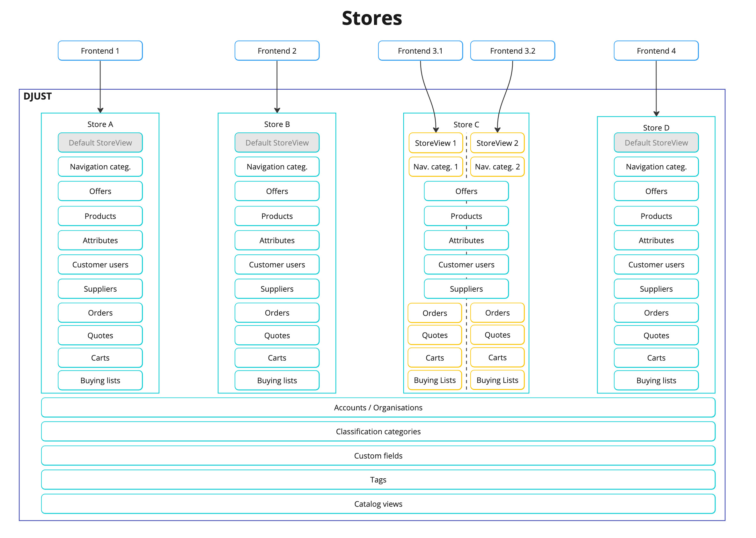Click StoreView 1 in Store C

436,143
